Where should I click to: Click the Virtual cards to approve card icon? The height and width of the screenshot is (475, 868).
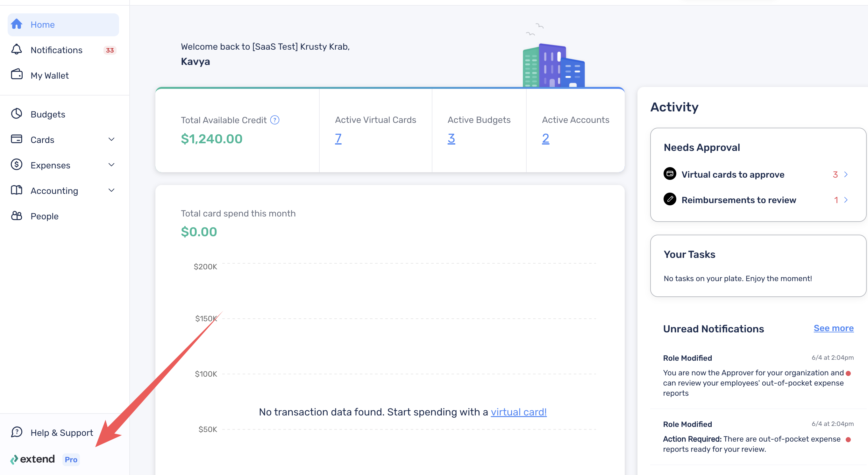pyautogui.click(x=670, y=174)
